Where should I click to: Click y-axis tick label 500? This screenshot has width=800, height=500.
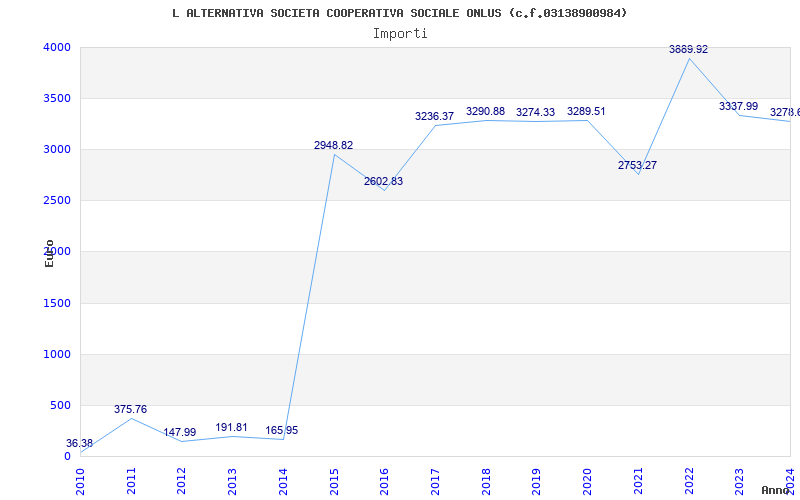pyautogui.click(x=61, y=406)
